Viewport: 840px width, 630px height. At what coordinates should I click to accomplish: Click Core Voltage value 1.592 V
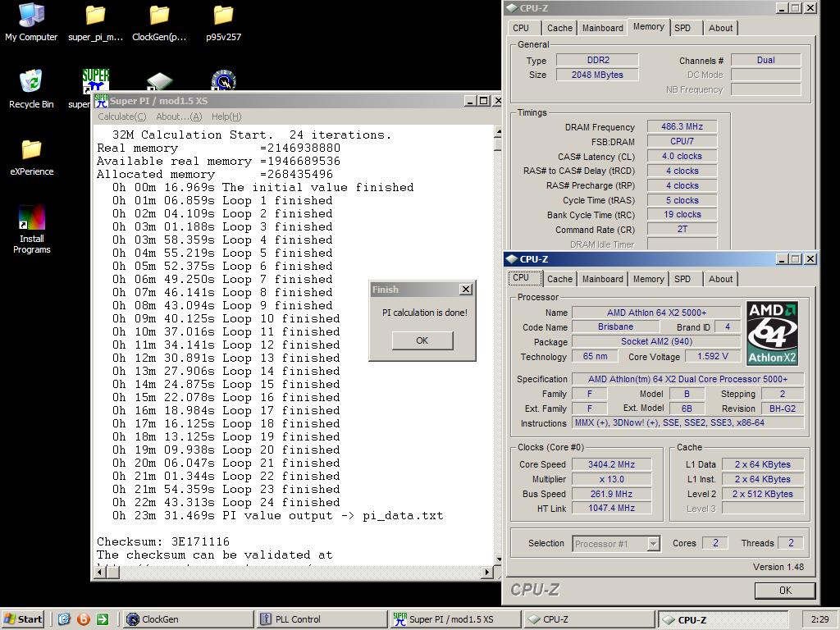pos(713,356)
